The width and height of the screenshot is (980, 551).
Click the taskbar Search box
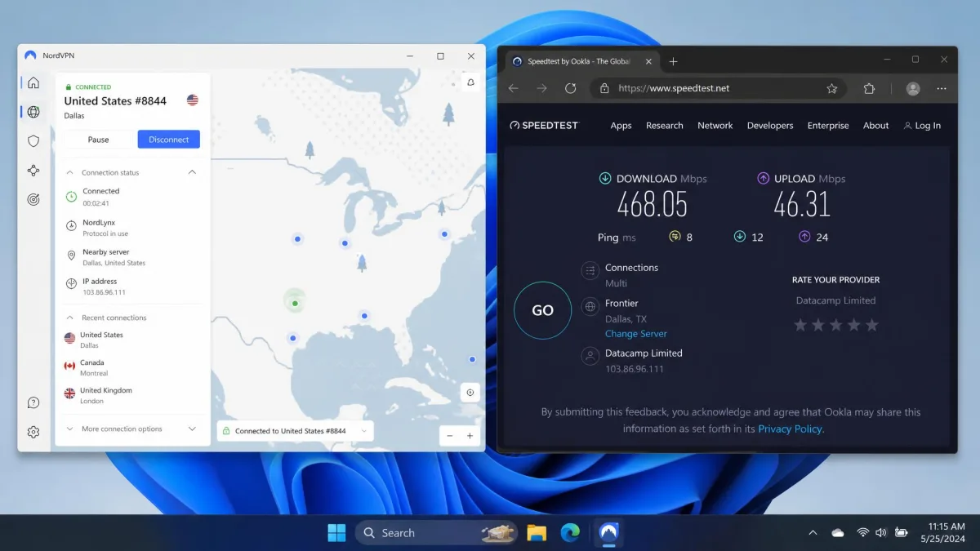point(436,533)
